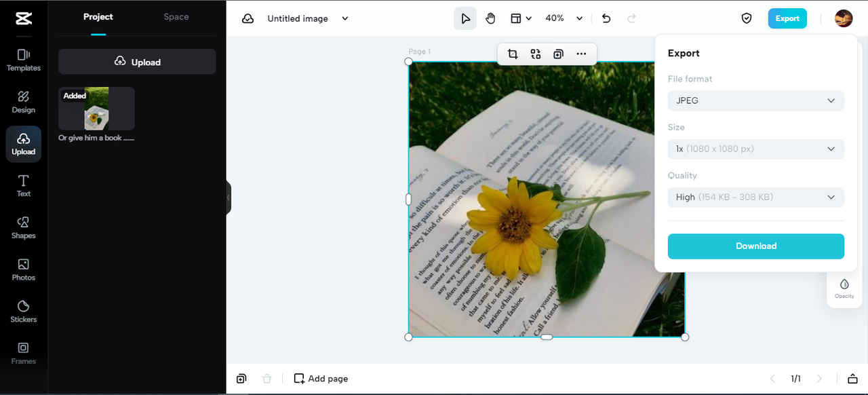
Task: Undo the last action
Action: pos(606,18)
